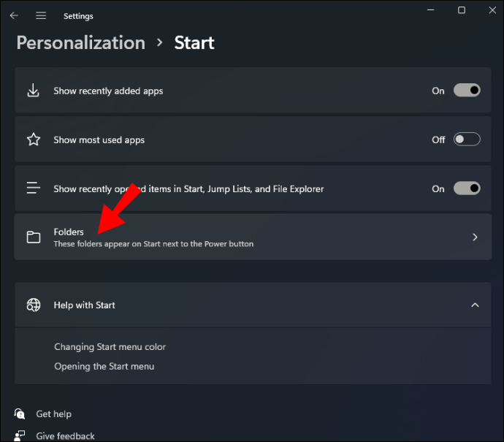Open the hamburger navigation menu
The width and height of the screenshot is (504, 442).
(41, 15)
